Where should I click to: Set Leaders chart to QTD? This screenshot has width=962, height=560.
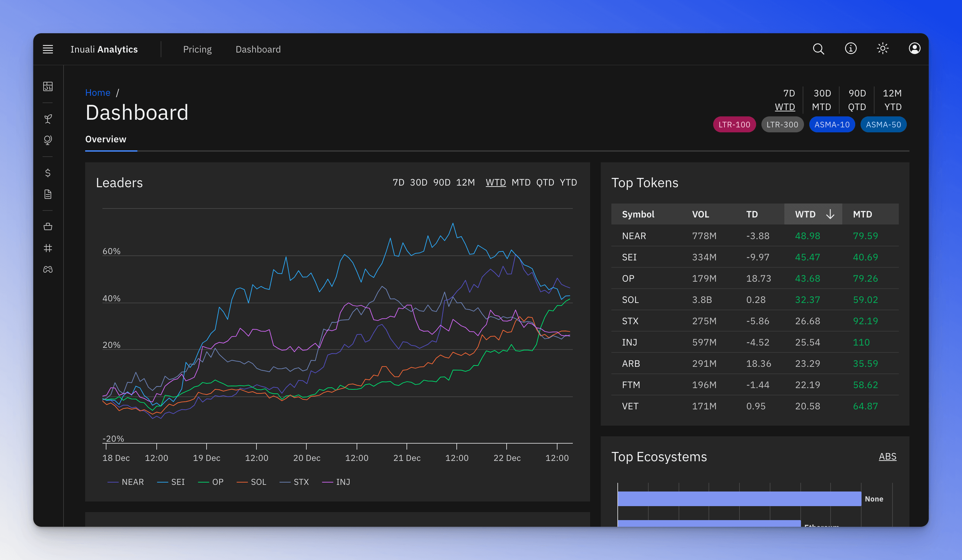[x=545, y=183]
